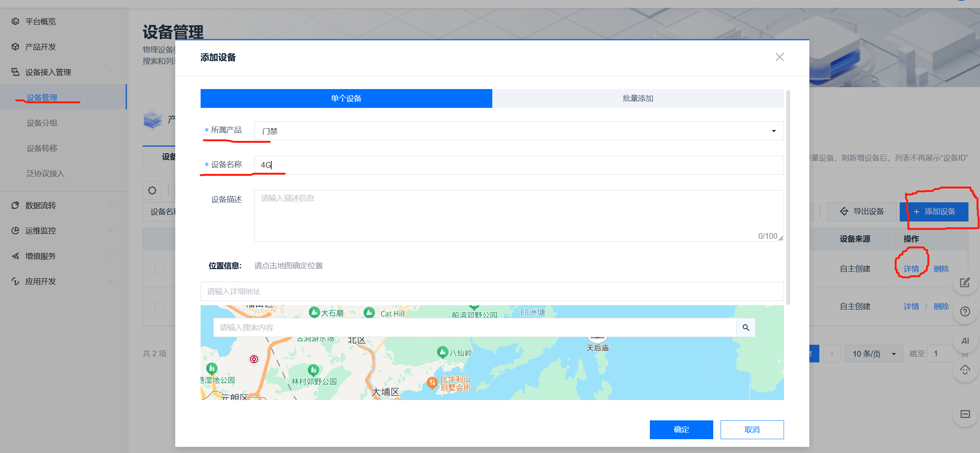Click the map search magnifier icon
This screenshot has height=453, width=980.
(746, 327)
